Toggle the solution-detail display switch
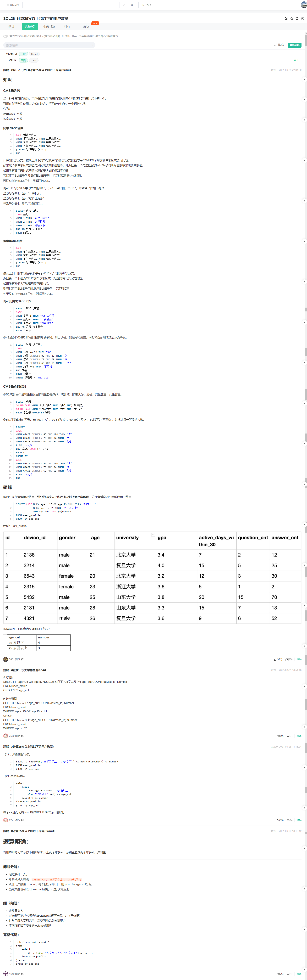 (5, 37)
